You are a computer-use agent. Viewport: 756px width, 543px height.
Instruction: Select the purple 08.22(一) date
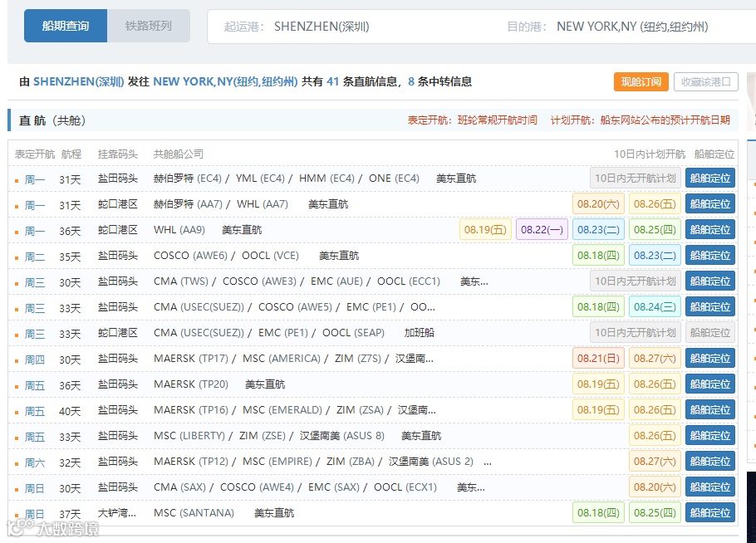pos(542,230)
